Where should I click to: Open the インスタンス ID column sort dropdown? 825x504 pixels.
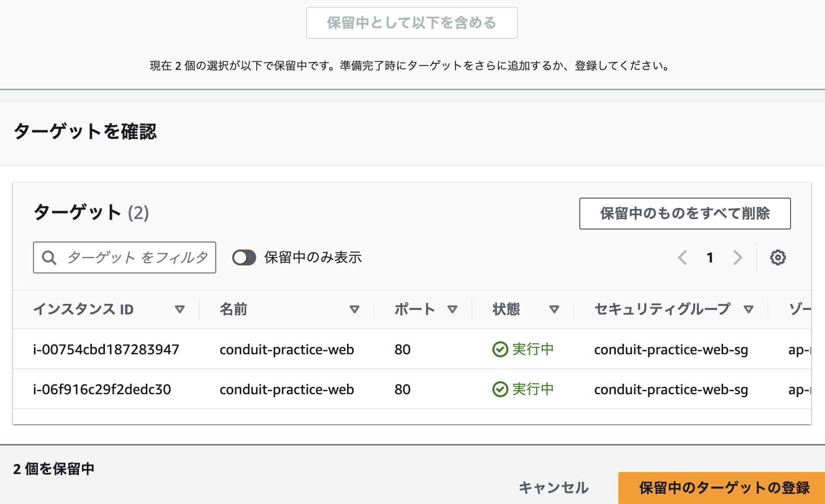coord(180,309)
